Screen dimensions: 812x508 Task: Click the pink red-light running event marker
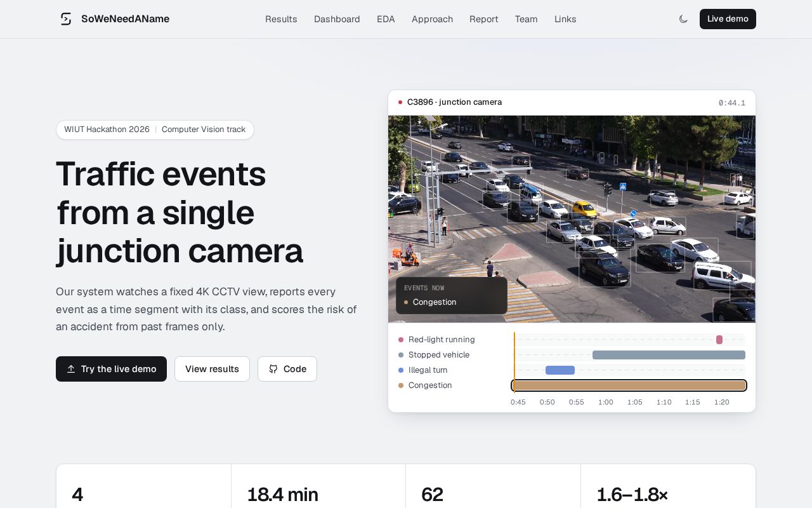[719, 340]
